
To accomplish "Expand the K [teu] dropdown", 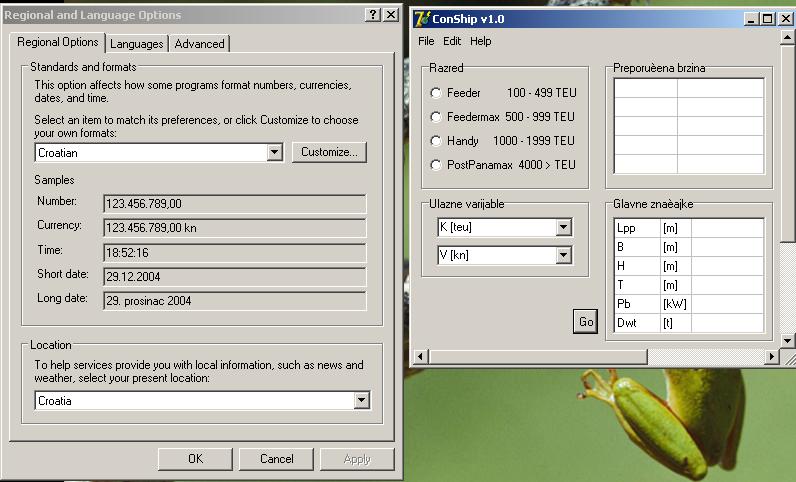I will [563, 227].
